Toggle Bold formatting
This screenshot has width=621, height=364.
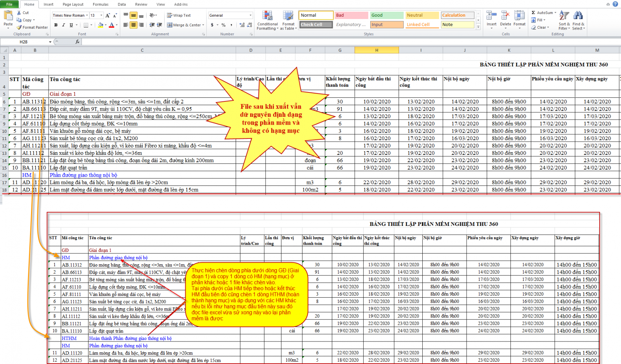click(x=56, y=25)
